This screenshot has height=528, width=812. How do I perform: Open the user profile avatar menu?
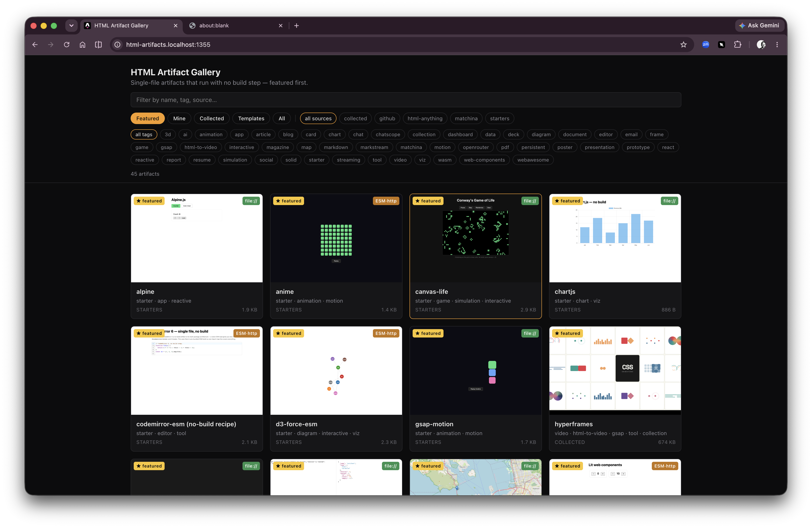(x=761, y=45)
